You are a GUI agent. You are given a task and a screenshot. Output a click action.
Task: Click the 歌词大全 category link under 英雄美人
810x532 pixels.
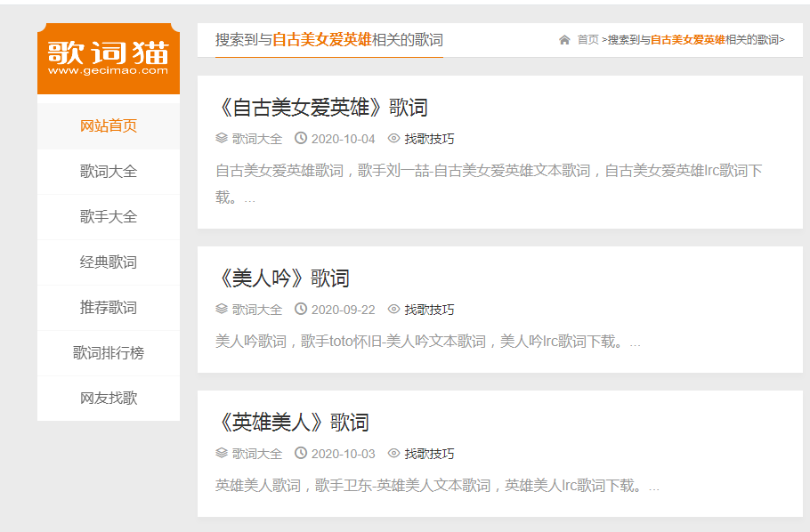click(256, 454)
